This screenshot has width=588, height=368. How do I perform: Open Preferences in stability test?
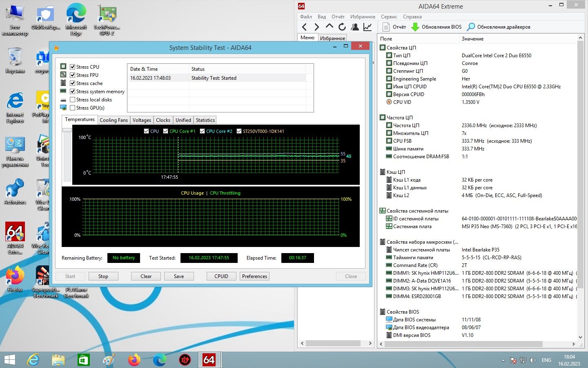click(254, 276)
